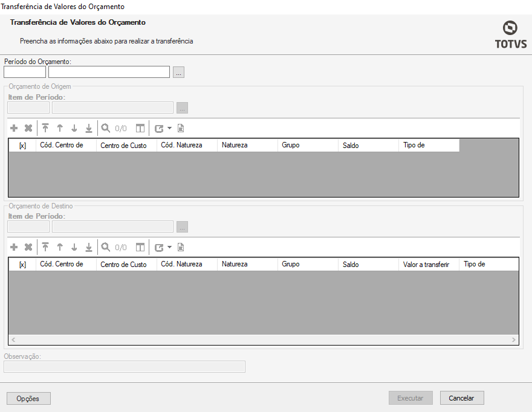The height and width of the screenshot is (412, 532).
Task: Click the document report icon in the Origem toolbar
Action: tap(180, 128)
